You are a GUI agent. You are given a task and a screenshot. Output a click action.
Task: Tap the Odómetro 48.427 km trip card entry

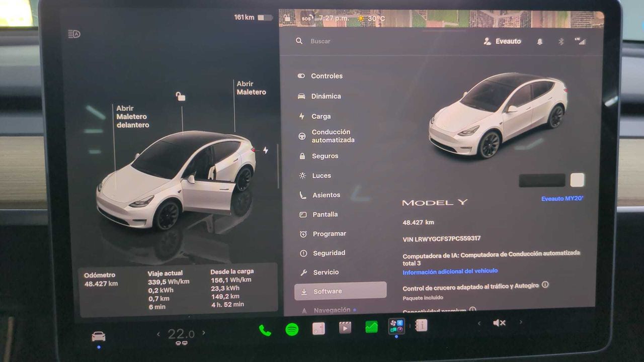(x=101, y=280)
